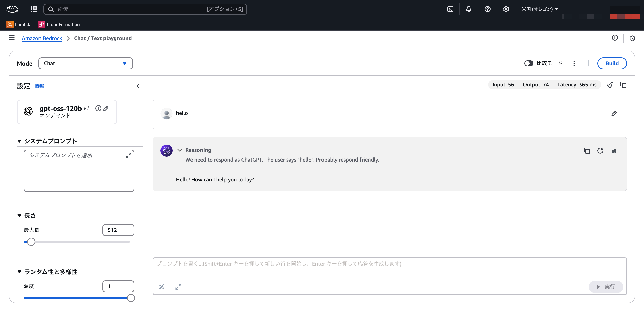Regenerate the model response

point(600,151)
